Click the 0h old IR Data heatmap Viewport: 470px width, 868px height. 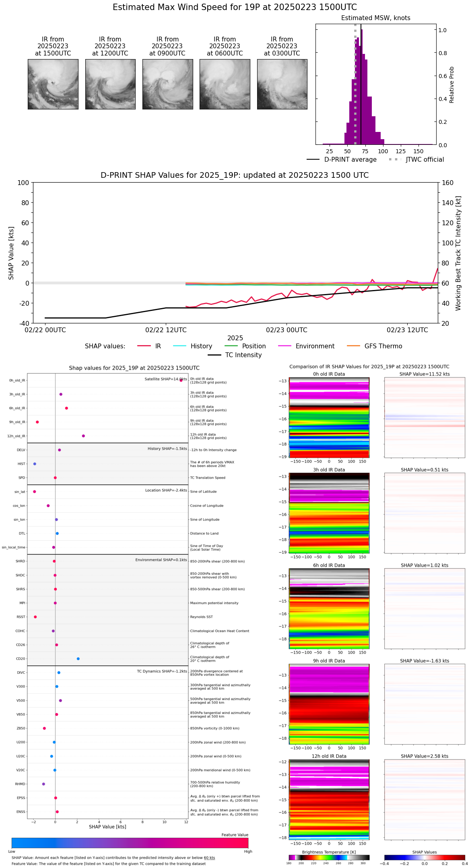coord(329,417)
